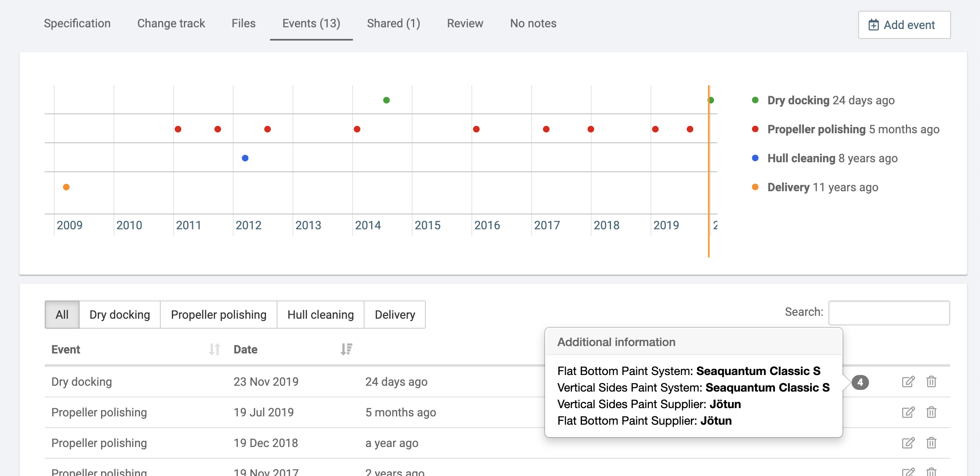Toggle Date column sort order icon

click(346, 349)
